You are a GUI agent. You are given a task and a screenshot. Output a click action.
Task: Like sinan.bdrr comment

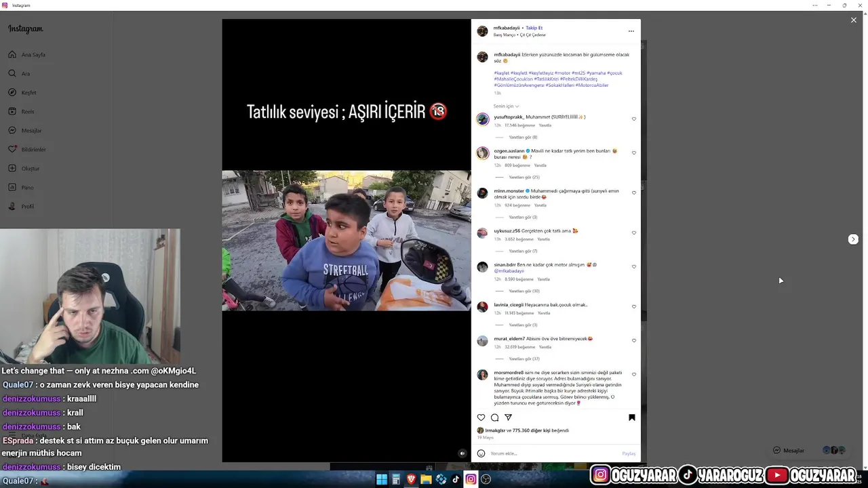(634, 267)
